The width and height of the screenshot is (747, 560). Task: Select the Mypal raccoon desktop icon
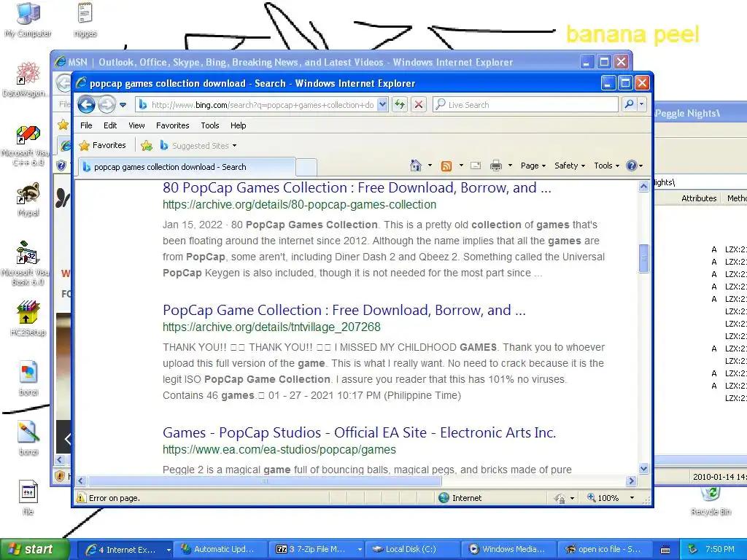[x=28, y=199]
